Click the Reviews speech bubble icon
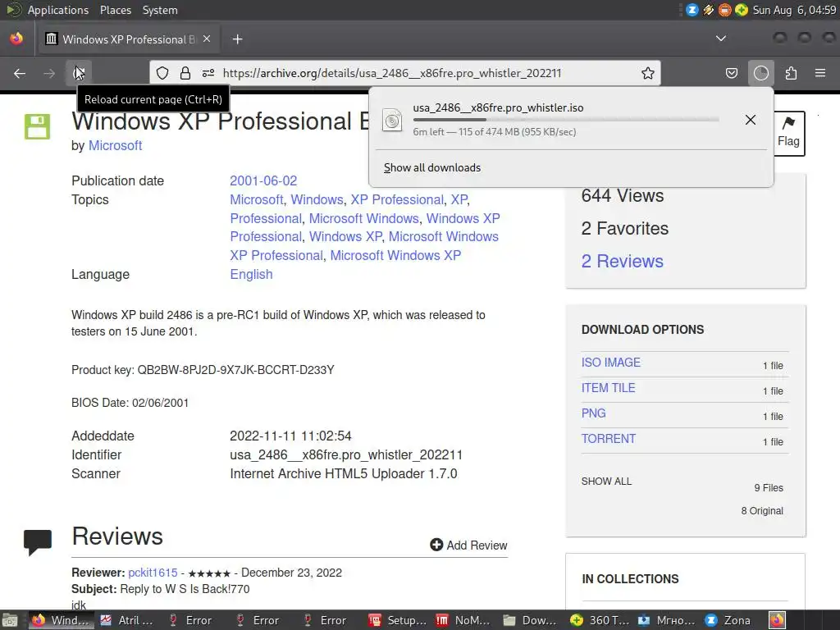840x630 pixels. [x=38, y=542]
